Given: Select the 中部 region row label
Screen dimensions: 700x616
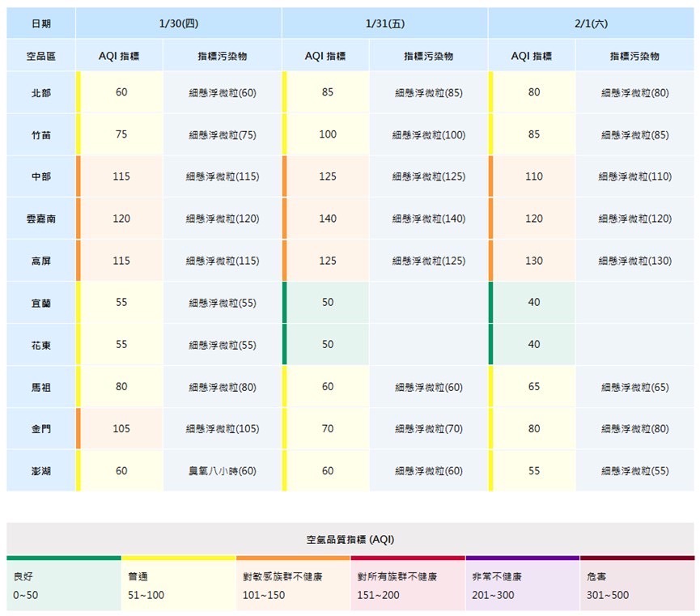Looking at the screenshot, I should point(41,176).
